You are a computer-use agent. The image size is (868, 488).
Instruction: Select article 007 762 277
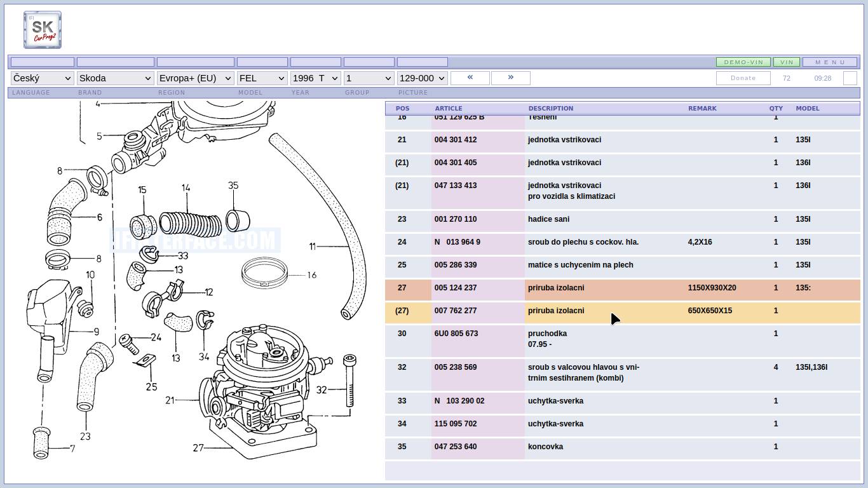[456, 311]
